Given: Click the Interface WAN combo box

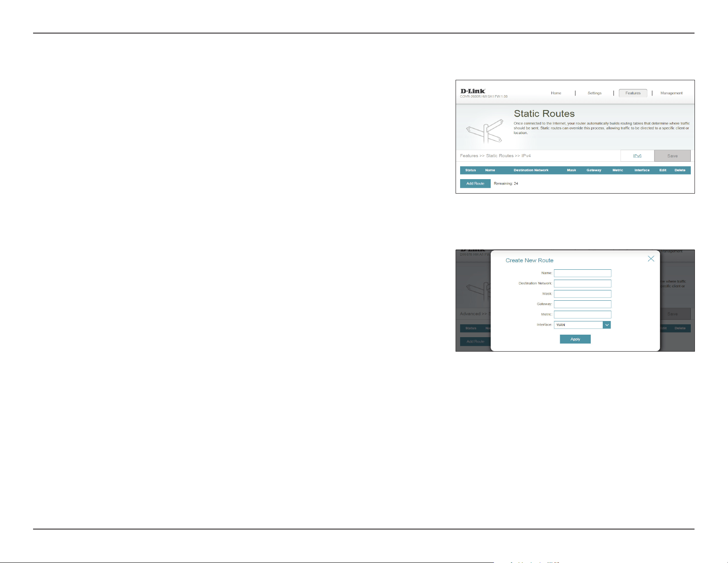Looking at the screenshot, I should pyautogui.click(x=582, y=325).
